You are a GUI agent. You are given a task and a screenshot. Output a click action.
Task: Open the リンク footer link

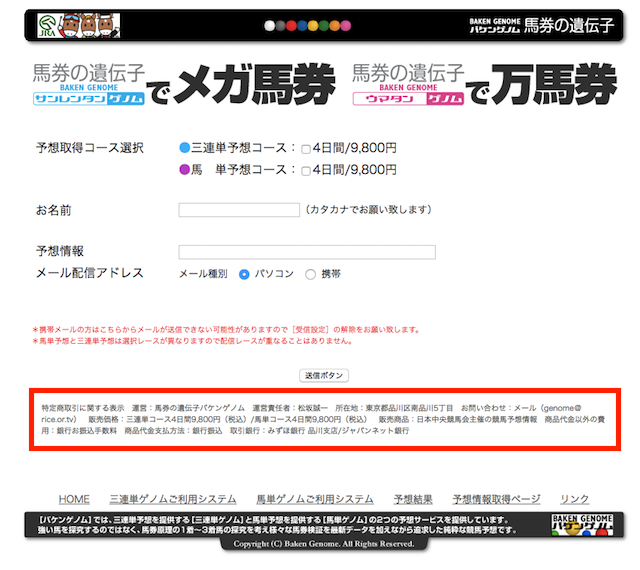click(x=575, y=499)
